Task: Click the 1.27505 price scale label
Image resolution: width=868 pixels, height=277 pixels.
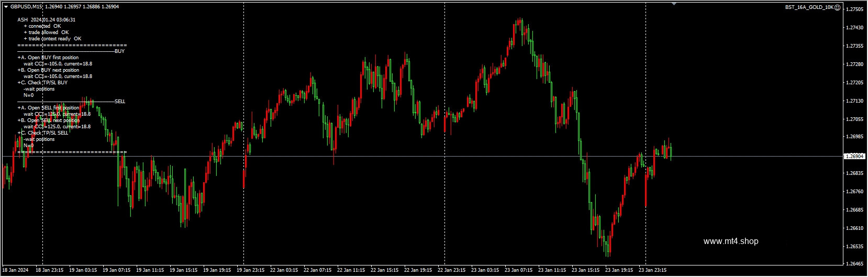Action: pyautogui.click(x=854, y=9)
